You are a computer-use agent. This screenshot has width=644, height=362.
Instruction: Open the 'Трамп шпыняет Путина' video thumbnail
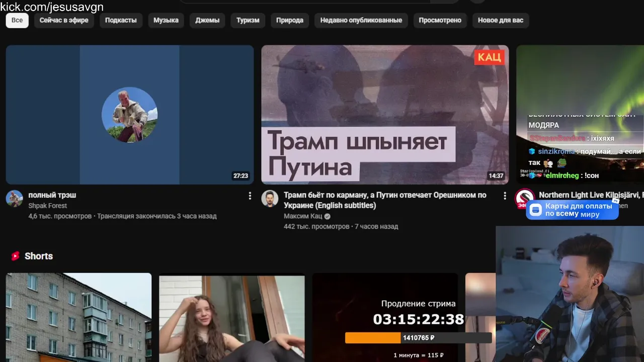pyautogui.click(x=385, y=115)
